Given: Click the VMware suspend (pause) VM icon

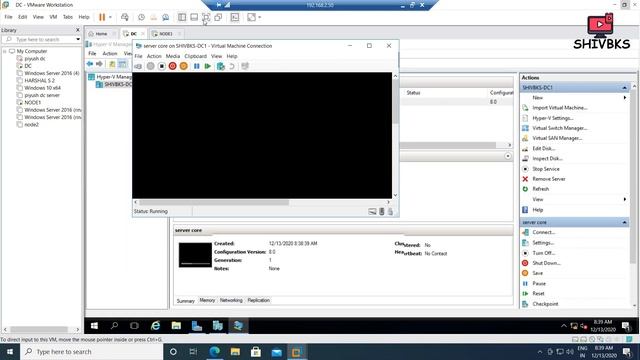Looking at the screenshot, I should pos(102,17).
